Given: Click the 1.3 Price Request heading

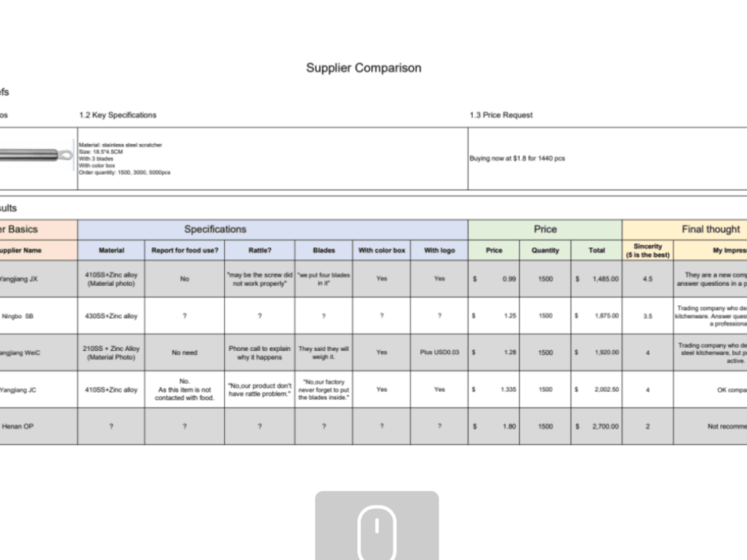Looking at the screenshot, I should (501, 115).
